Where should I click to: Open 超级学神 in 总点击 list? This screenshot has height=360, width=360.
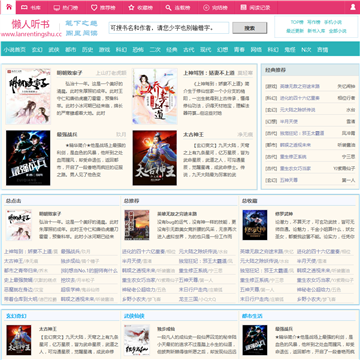click(x=70, y=290)
